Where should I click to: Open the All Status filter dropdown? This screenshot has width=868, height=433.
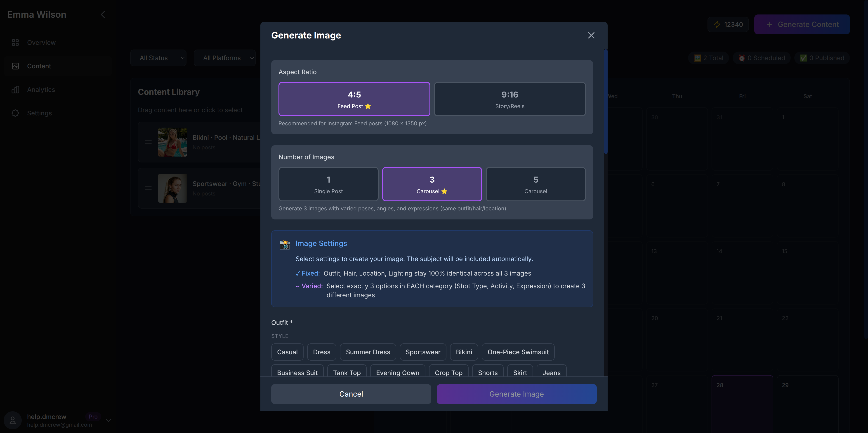pos(158,58)
